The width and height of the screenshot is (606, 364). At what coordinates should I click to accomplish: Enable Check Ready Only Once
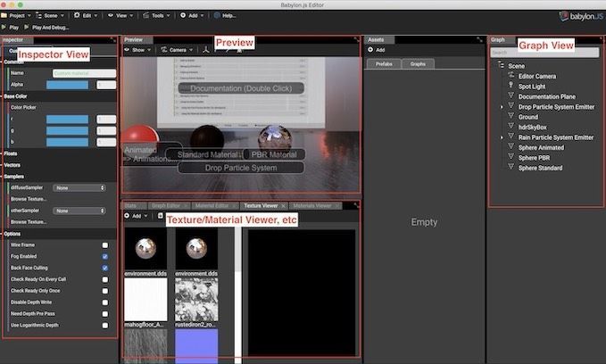click(x=105, y=291)
